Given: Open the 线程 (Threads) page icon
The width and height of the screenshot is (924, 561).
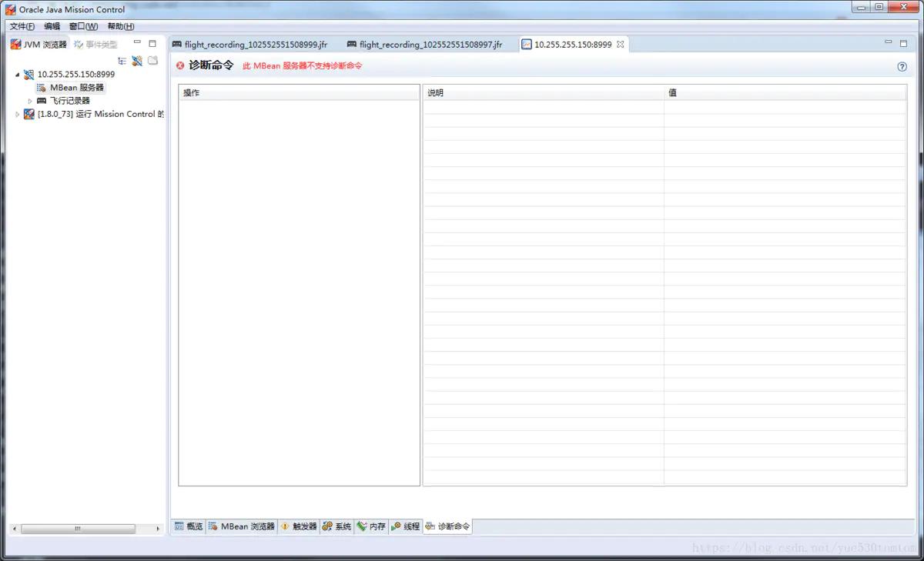Looking at the screenshot, I should point(395,526).
